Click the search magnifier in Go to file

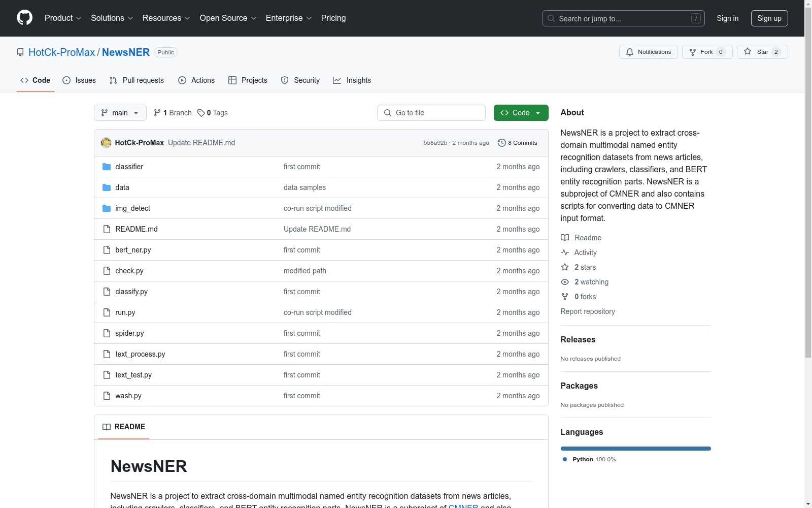coord(388,113)
